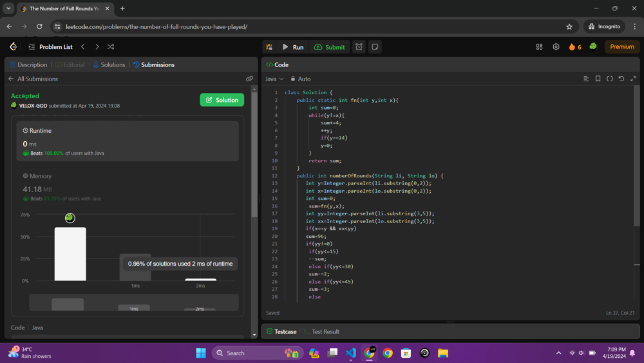This screenshot has width=644, height=363.
Task: Copy submission link icon
Action: pyautogui.click(x=249, y=79)
